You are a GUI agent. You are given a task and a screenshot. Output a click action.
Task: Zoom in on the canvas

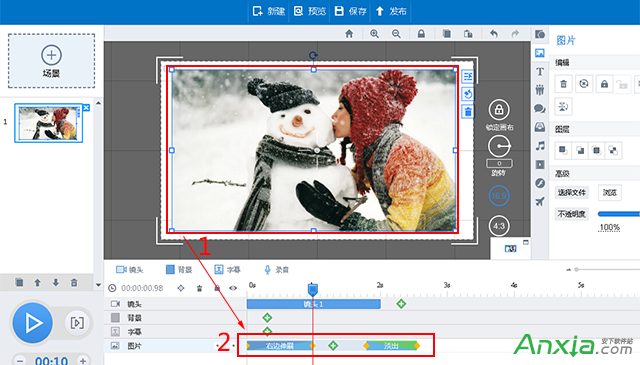click(x=374, y=33)
